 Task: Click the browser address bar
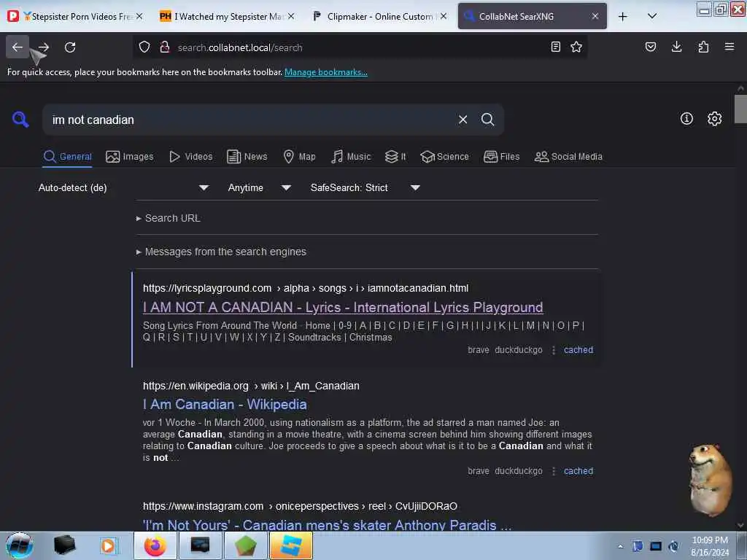(x=360, y=47)
